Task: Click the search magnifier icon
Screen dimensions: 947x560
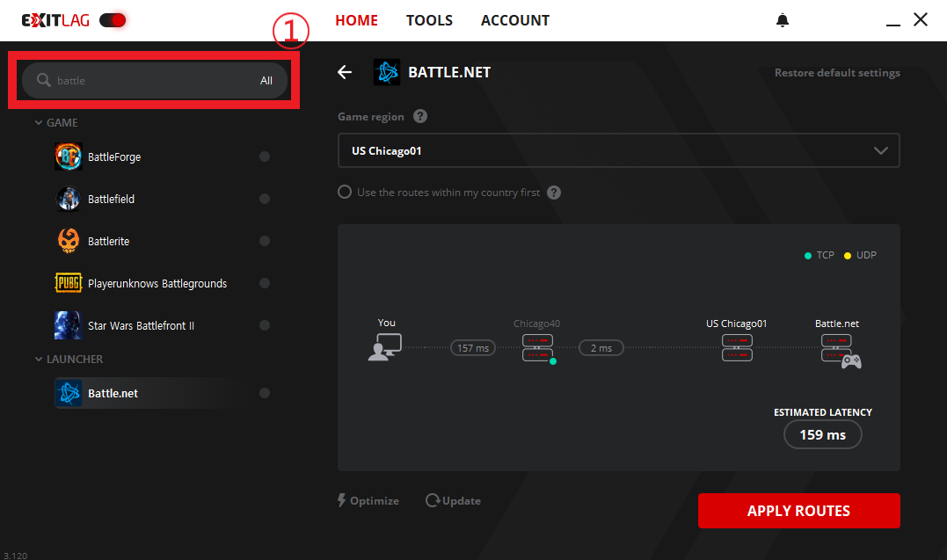Action: [x=43, y=80]
